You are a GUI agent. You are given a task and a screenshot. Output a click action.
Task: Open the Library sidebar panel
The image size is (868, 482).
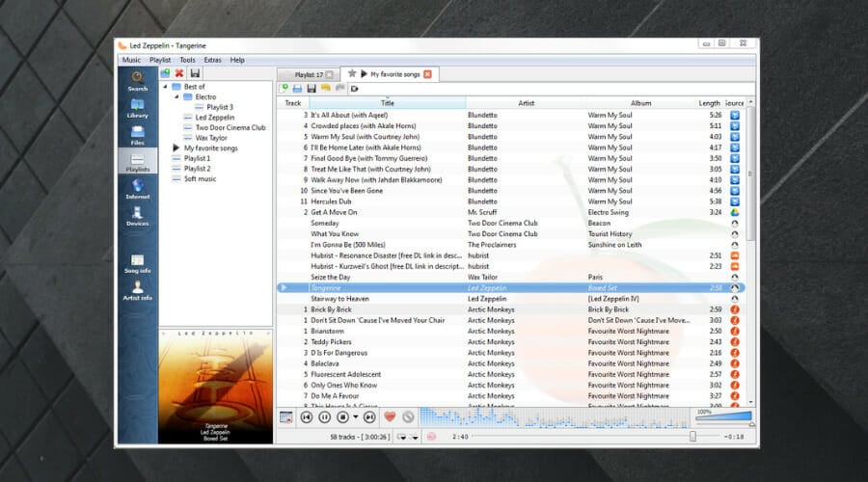(137, 107)
